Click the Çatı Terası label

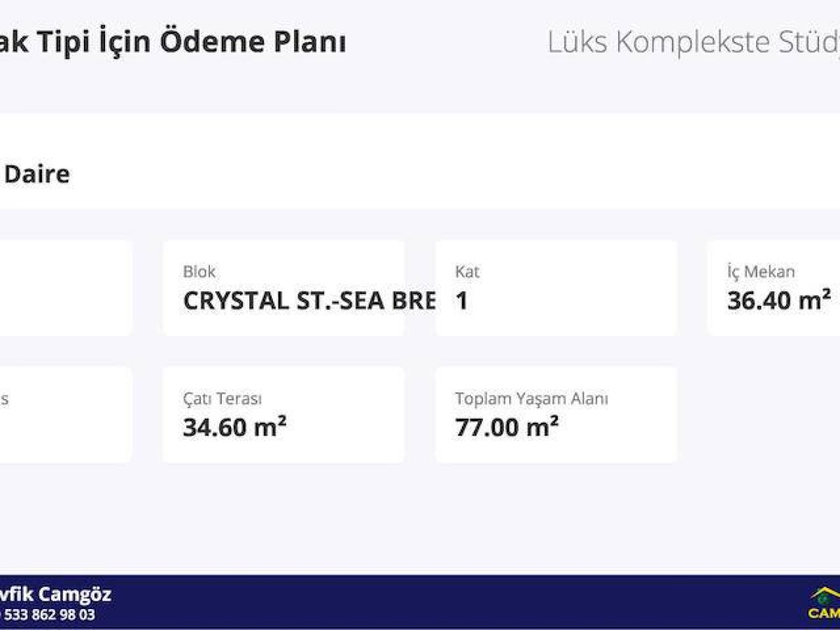[222, 399]
